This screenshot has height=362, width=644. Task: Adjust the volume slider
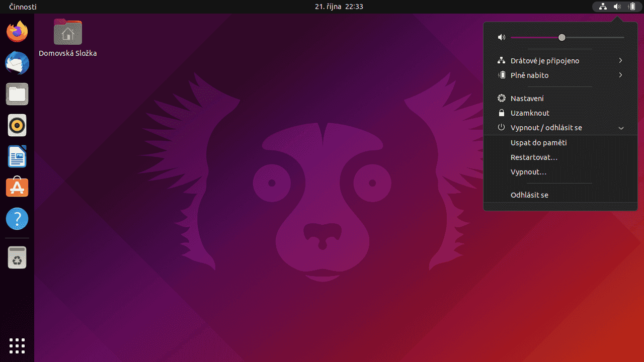561,37
